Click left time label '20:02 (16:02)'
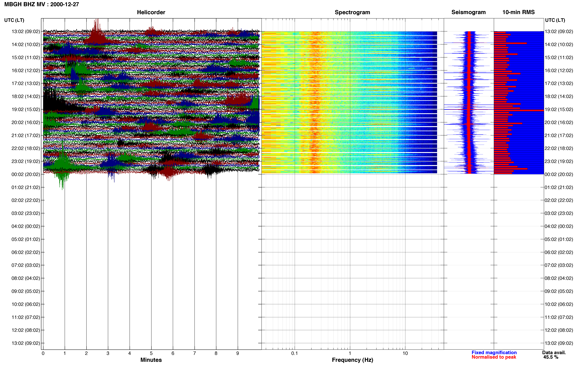 coord(26,122)
